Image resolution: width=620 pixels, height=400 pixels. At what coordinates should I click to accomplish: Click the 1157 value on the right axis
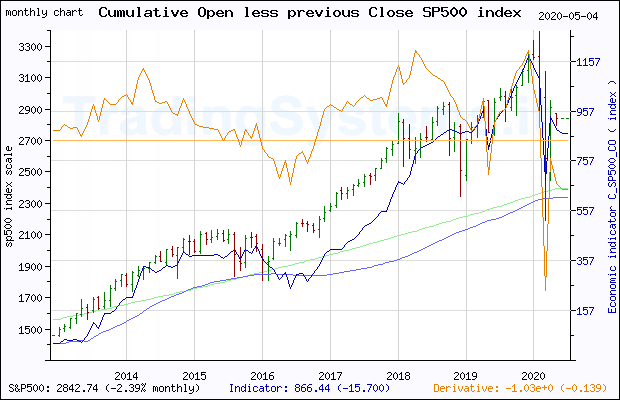pyautogui.click(x=588, y=62)
